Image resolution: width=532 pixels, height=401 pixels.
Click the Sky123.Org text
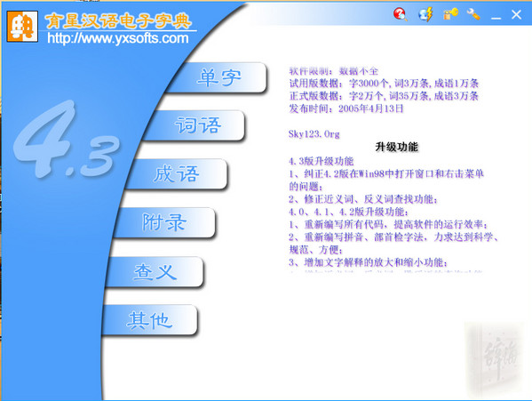314,134
